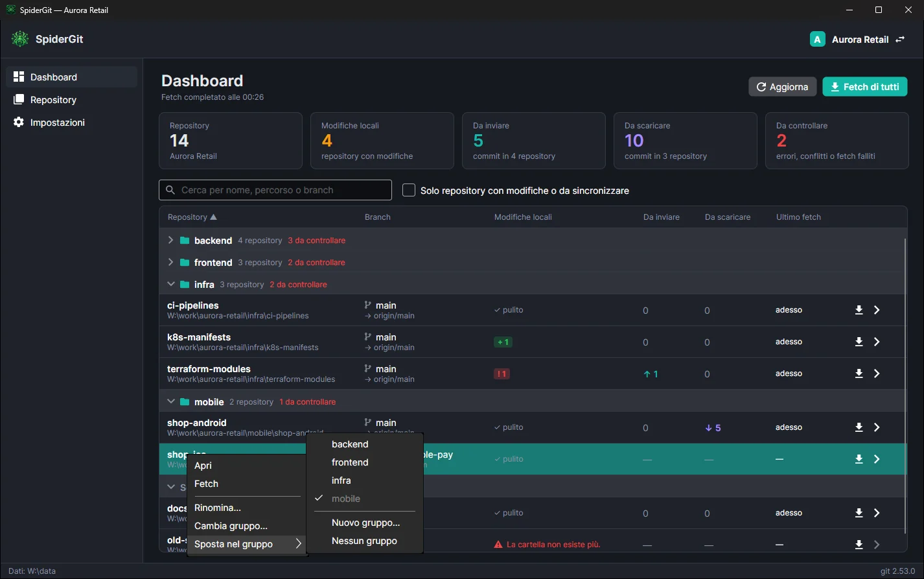Viewport: 924px width, 579px height.
Task: Move repository to the infra group
Action: 365,480
